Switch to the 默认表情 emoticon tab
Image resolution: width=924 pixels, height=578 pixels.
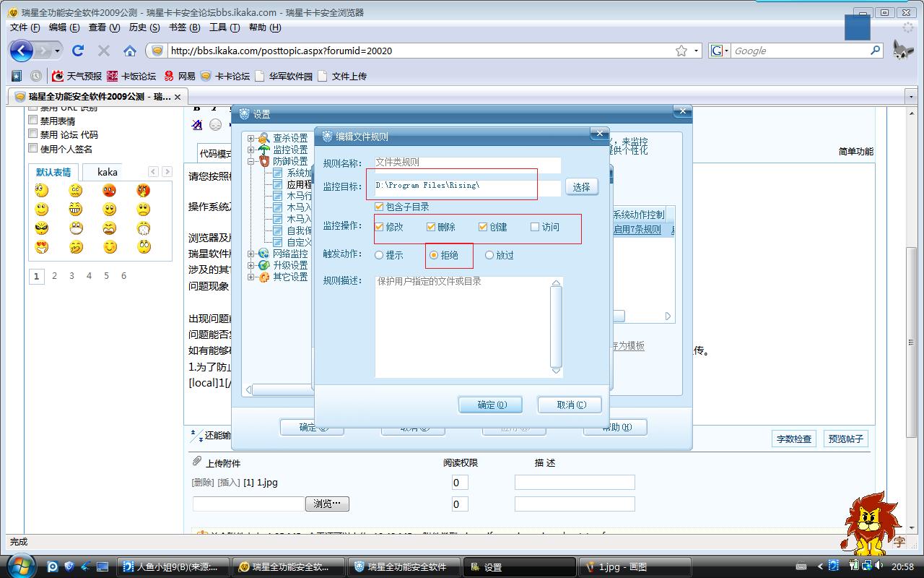(x=53, y=172)
